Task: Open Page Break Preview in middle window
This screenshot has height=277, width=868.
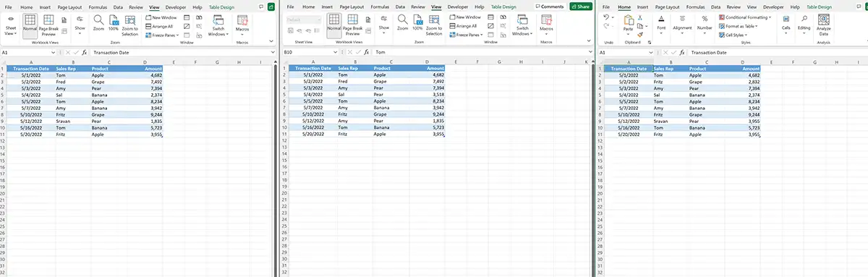Action: pos(353,25)
